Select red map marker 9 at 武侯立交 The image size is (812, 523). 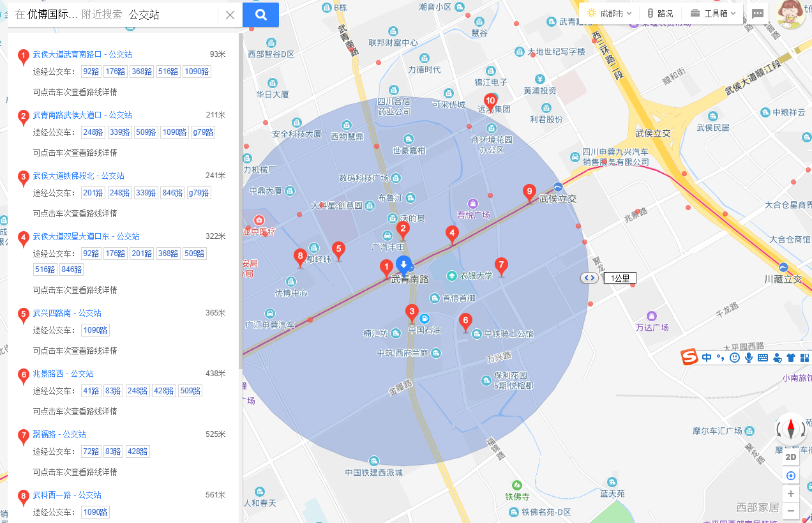click(529, 192)
